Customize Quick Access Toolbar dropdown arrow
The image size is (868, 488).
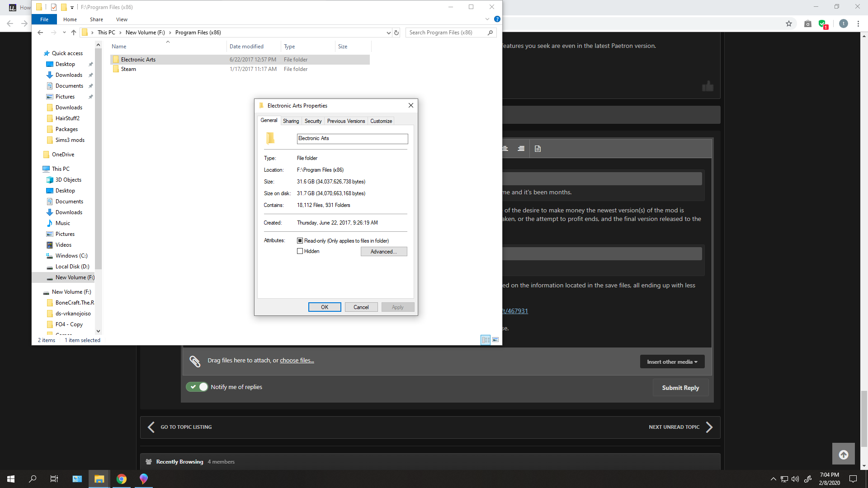click(72, 7)
